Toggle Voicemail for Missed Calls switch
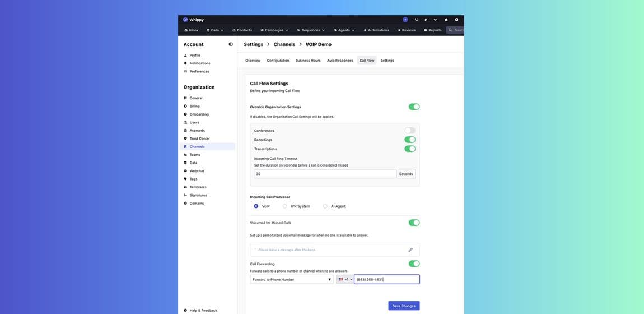The image size is (644, 314). (414, 223)
